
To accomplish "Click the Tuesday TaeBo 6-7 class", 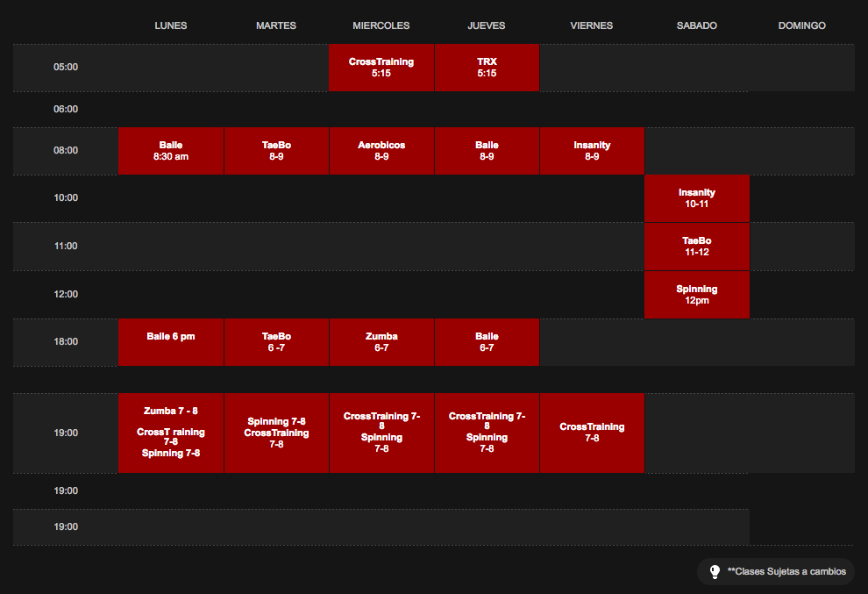I will (x=276, y=342).
